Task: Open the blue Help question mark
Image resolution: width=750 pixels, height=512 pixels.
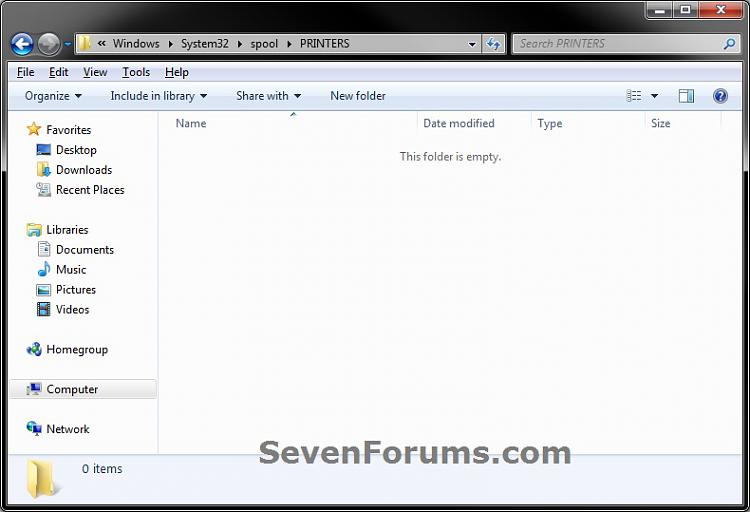Action: (720, 96)
